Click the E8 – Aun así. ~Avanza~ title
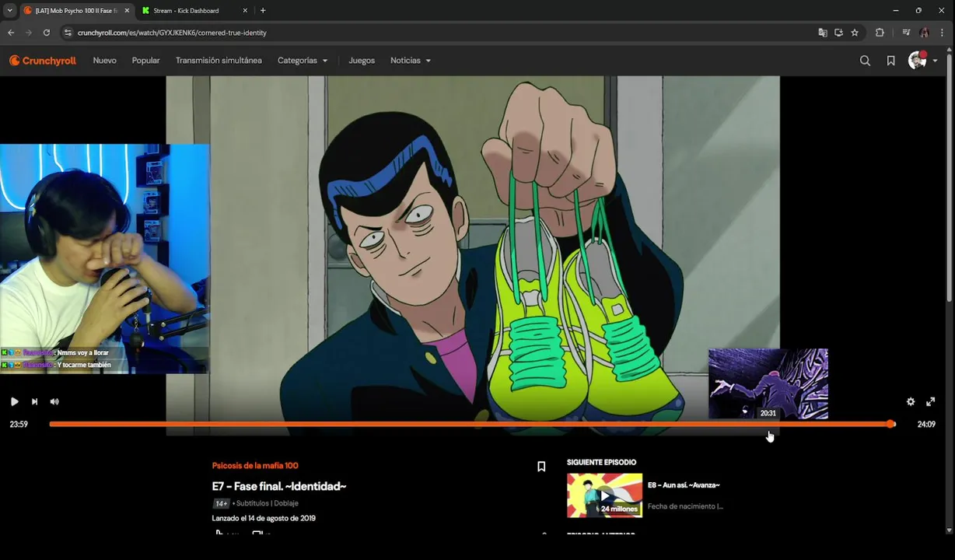Screen dimensions: 955x560 (x=684, y=485)
